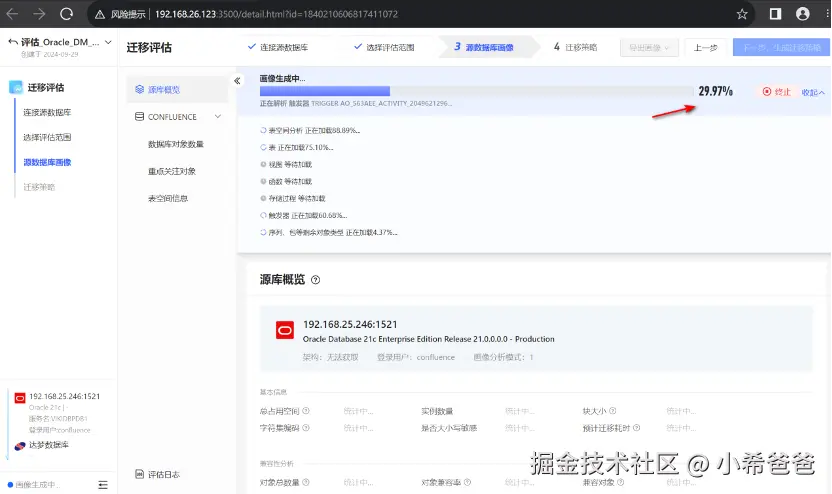Open the 导出画像 dropdown button
Screen dimensions: 832x494
click(649, 48)
